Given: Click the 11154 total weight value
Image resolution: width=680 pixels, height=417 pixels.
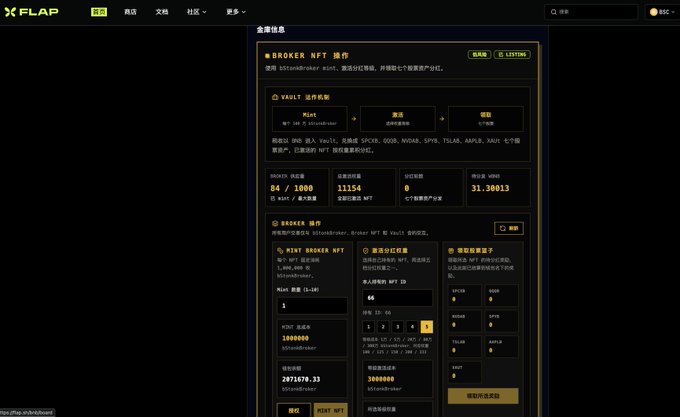Looking at the screenshot, I should click(349, 188).
